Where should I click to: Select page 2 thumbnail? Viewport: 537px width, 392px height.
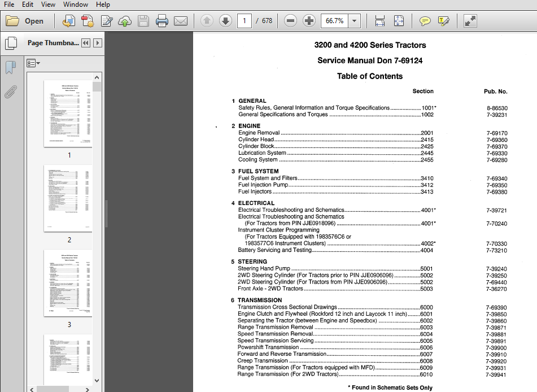pos(68,198)
